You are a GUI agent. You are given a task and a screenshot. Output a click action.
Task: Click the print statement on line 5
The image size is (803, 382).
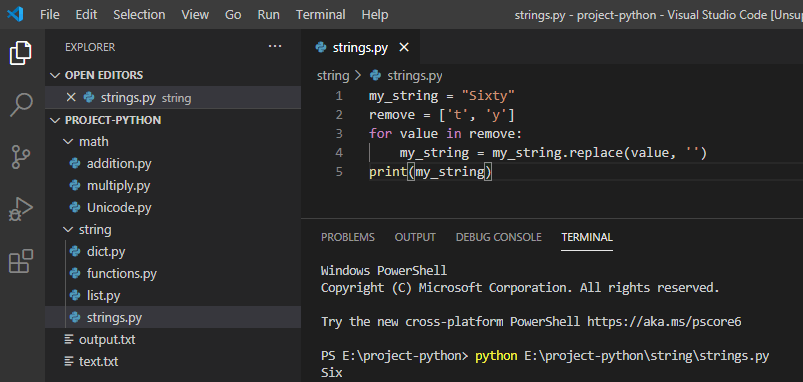(431, 172)
